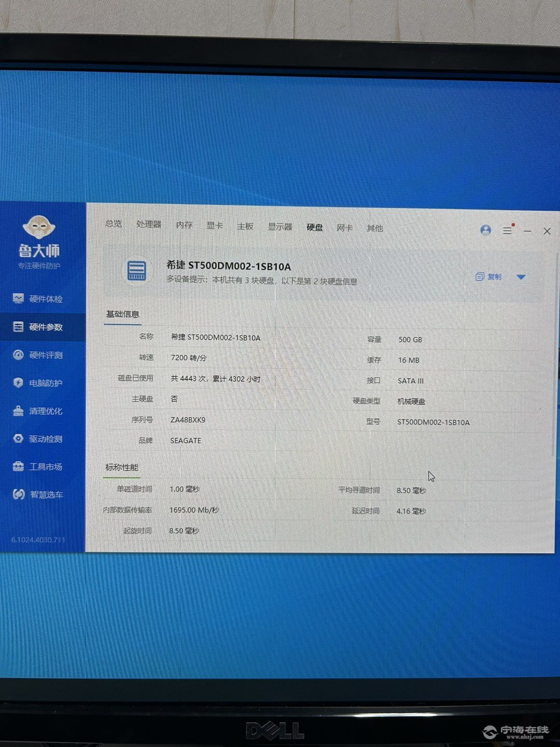
Task: Click the 硬件体检 sidebar icon
Action: [18, 298]
